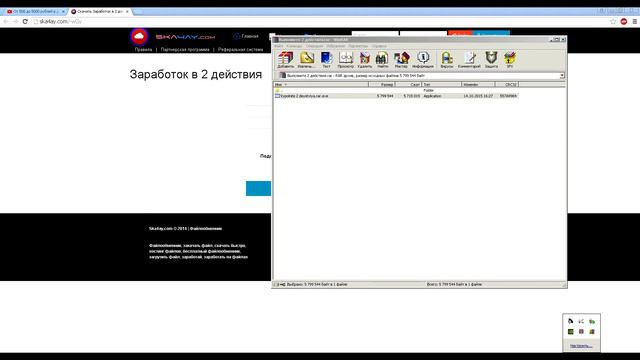The image size is (640, 360).
Task: Open the Найти (Find) binoculars tool
Action: [382, 60]
